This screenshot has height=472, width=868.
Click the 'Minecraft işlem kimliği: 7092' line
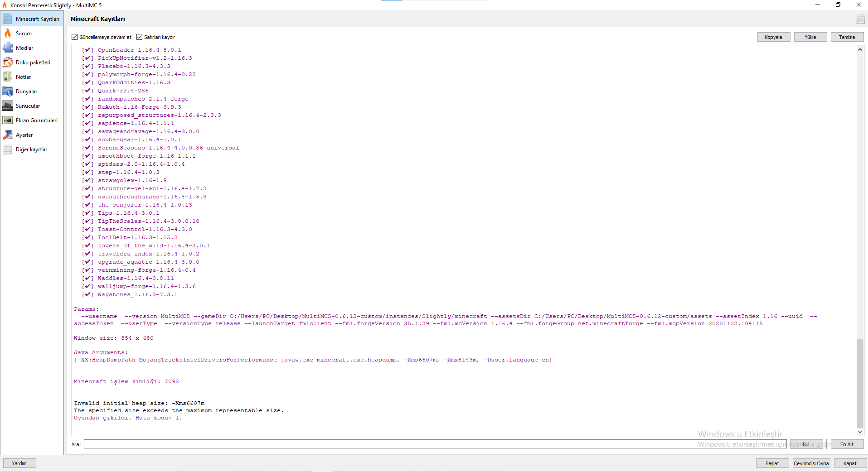pos(126,381)
